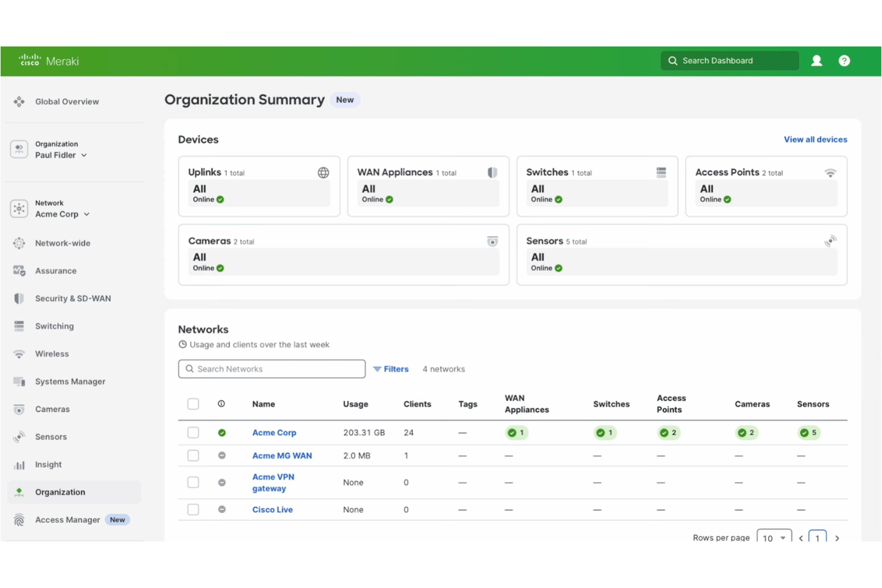Image resolution: width=882 pixels, height=588 pixels.
Task: Click the globe icon on Uplinks card
Action: pos(323,173)
